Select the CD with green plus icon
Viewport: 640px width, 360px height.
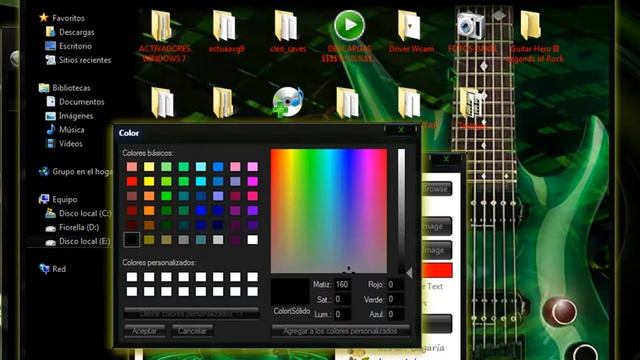coord(288,102)
